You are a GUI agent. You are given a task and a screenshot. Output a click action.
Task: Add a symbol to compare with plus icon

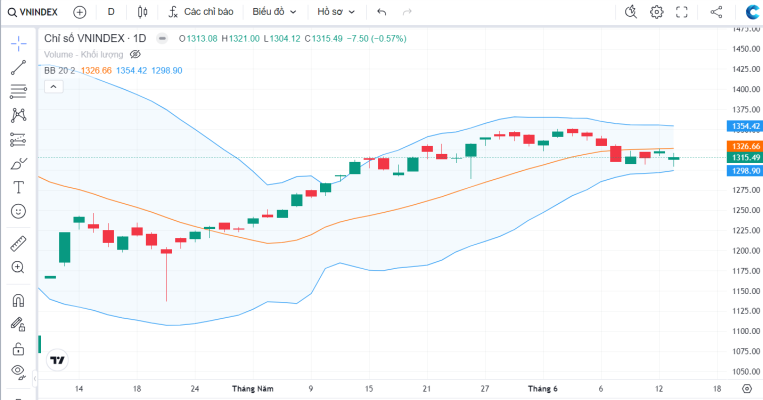(x=80, y=12)
